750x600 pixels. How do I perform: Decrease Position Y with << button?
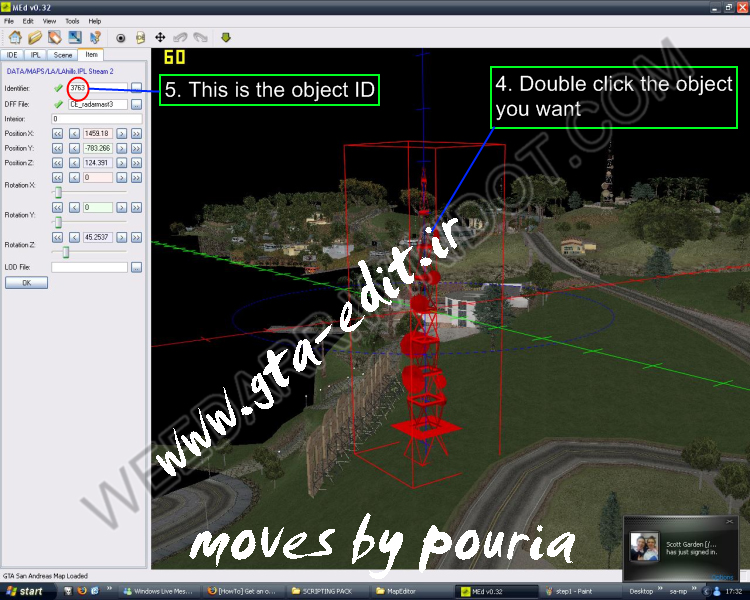pos(57,148)
